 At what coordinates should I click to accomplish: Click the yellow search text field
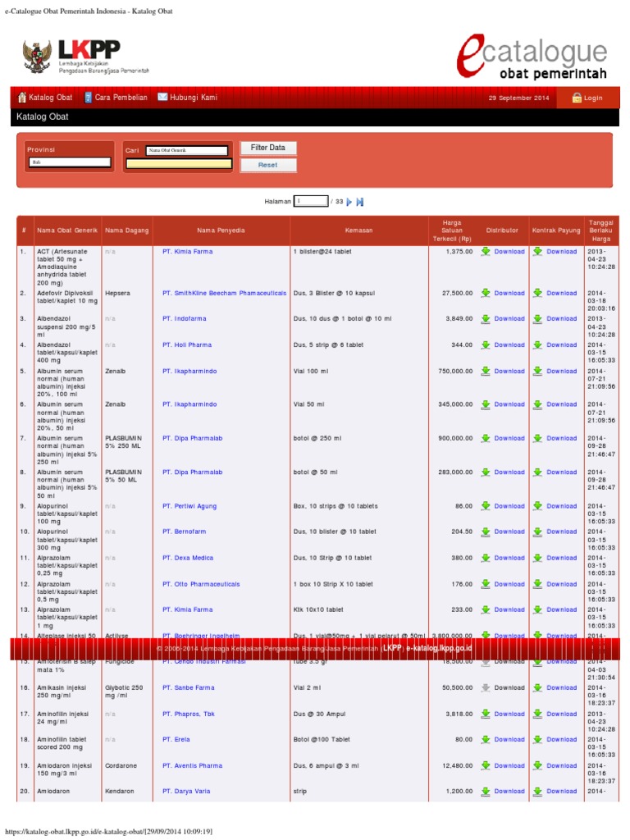[x=178, y=164]
